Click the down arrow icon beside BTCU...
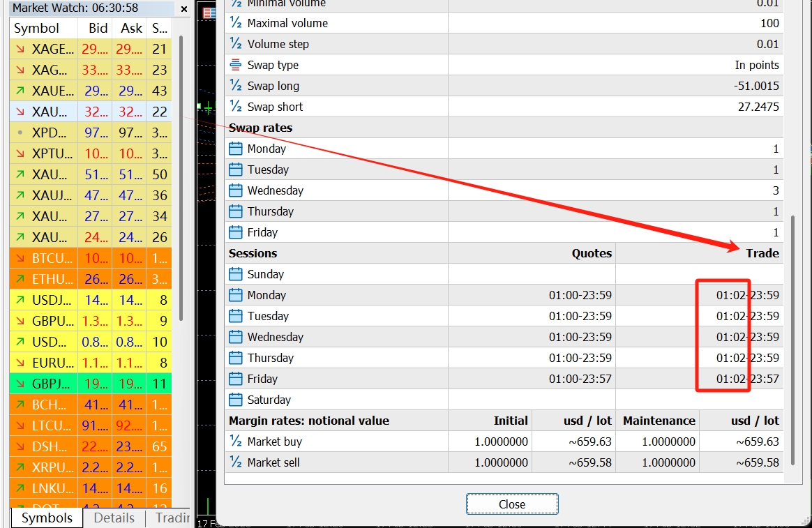812x528 pixels. click(x=20, y=258)
